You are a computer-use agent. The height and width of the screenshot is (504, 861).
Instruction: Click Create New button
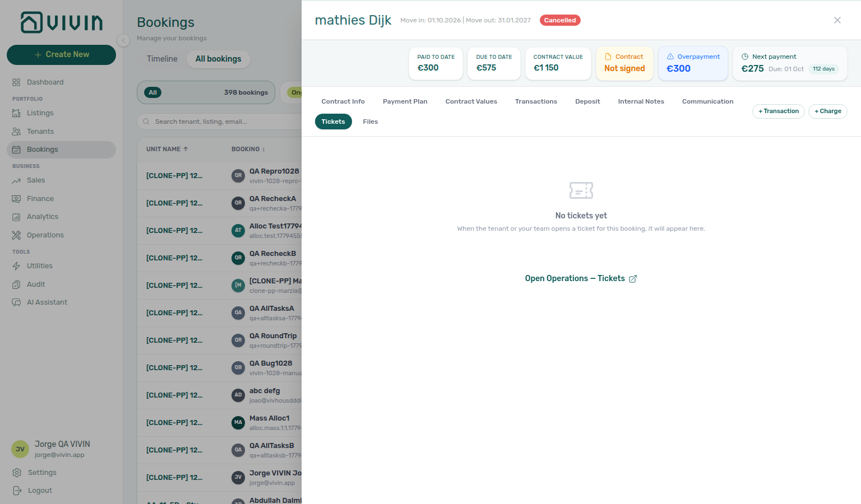61,54
